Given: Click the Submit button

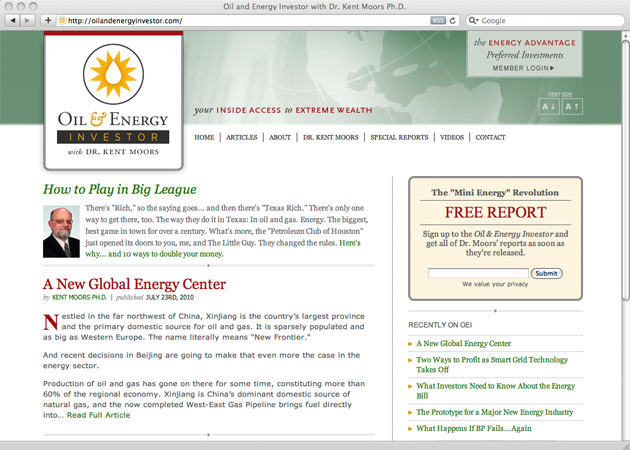Looking at the screenshot, I should point(546,273).
